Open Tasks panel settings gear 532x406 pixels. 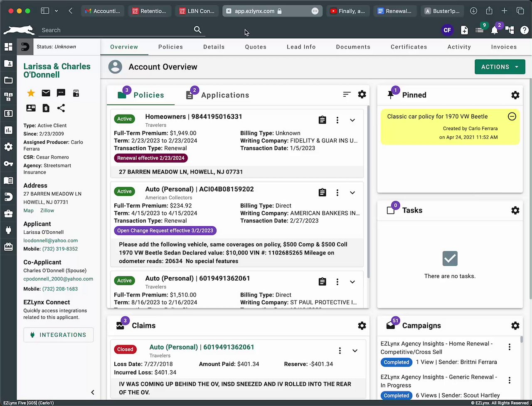point(515,210)
